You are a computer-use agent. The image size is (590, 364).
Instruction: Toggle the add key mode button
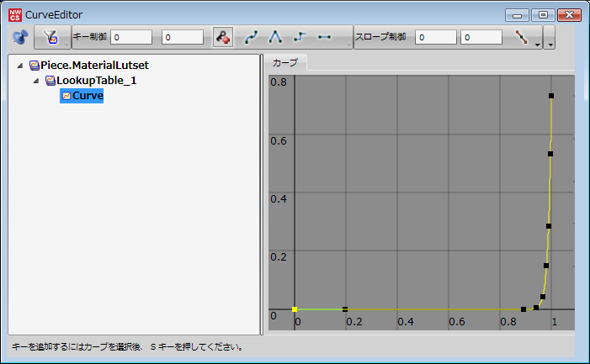pos(223,37)
